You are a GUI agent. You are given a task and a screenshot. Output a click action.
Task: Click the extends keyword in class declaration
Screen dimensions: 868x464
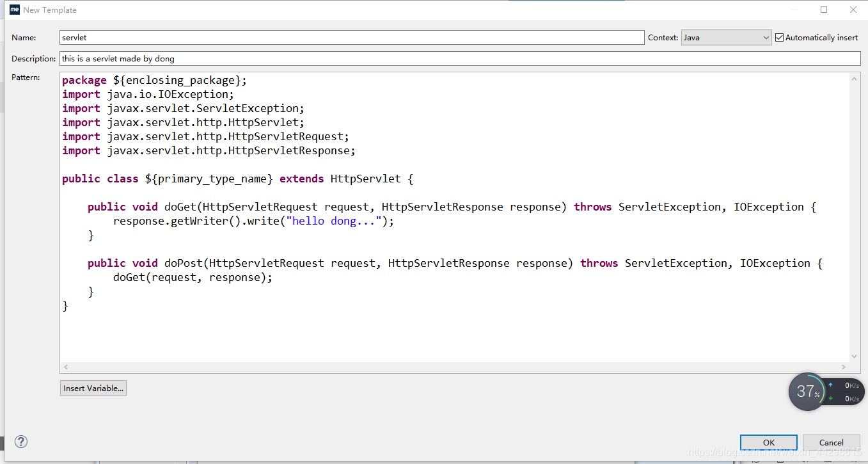301,179
